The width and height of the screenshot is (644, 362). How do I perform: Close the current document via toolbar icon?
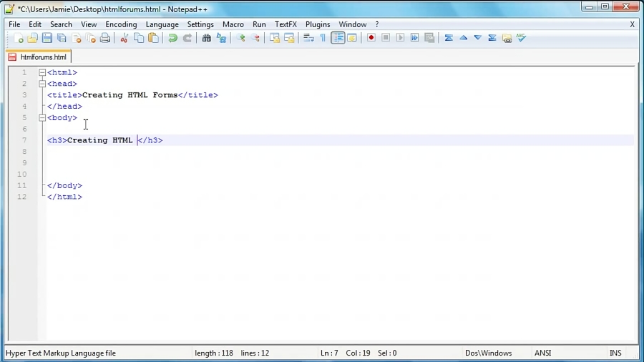[77, 38]
